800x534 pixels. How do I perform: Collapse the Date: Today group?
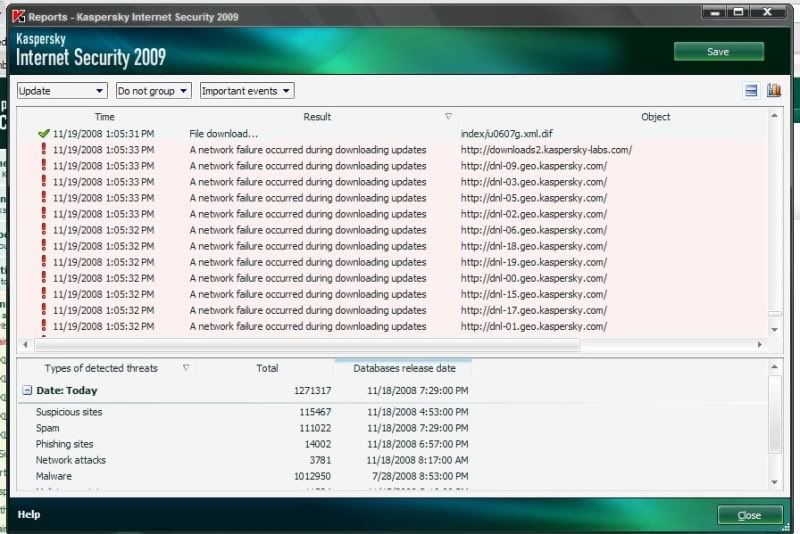[x=27, y=391]
